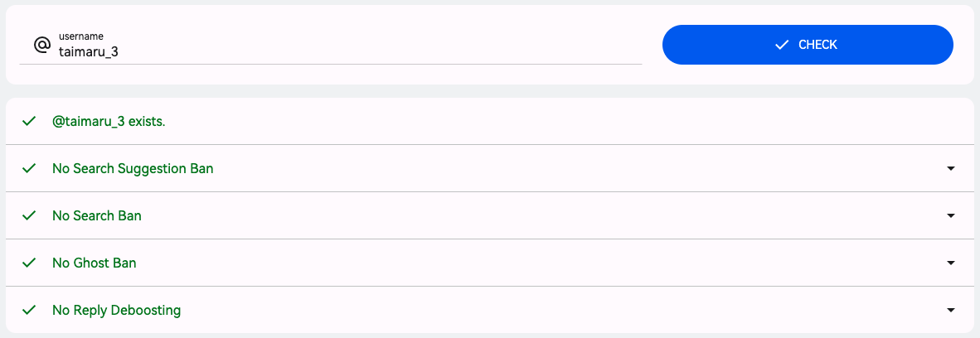Click the small 'username' field label

point(81,36)
